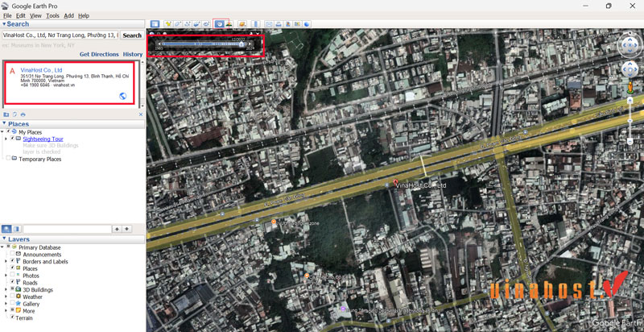
Task: Collapse the Primary Database tree node
Action: point(2,247)
